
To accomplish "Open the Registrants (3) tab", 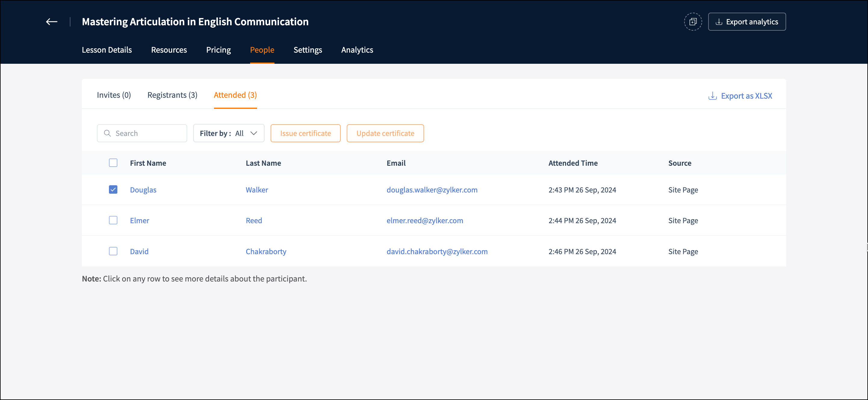I will 172,95.
